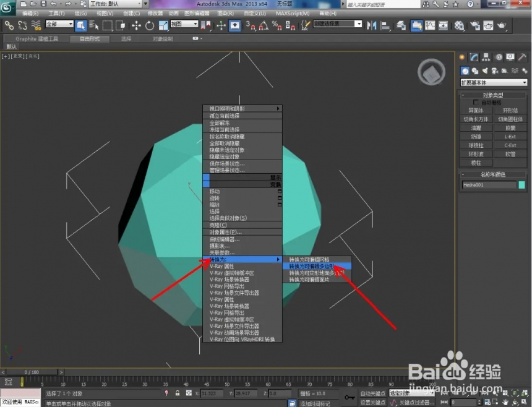Screen dimensions: 532x407
Task: Click the Mirror tool icon
Action: (372, 25)
